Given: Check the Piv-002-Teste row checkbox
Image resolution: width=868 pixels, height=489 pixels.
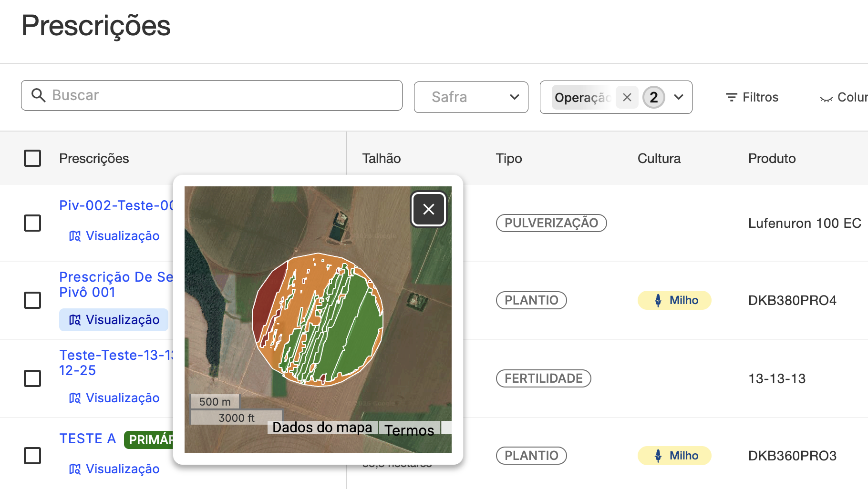Looking at the screenshot, I should point(32,223).
